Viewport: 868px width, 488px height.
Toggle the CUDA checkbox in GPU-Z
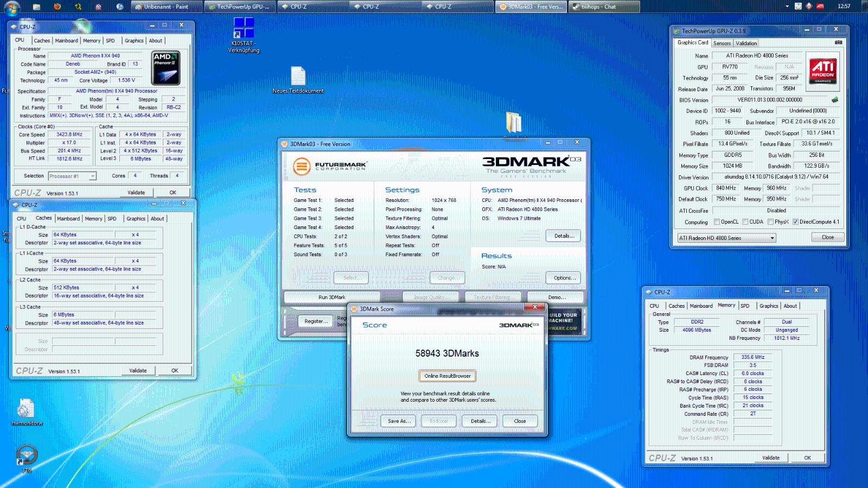coord(745,222)
